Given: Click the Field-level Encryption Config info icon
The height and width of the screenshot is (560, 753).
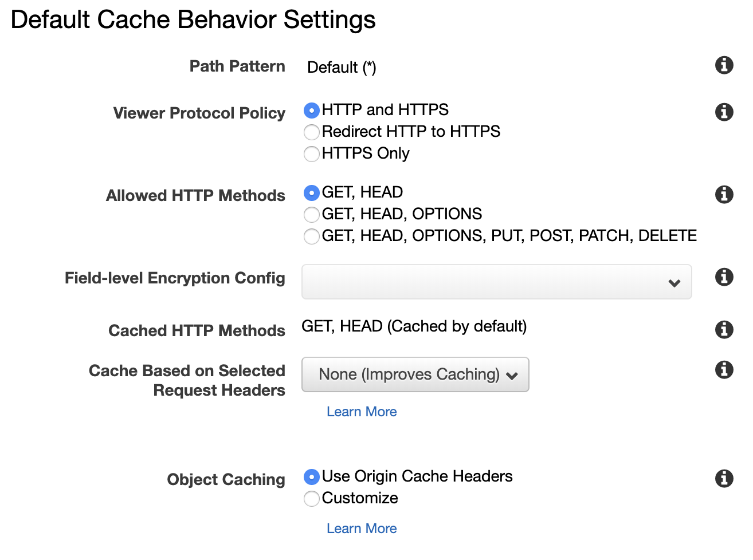Looking at the screenshot, I should coord(724,277).
